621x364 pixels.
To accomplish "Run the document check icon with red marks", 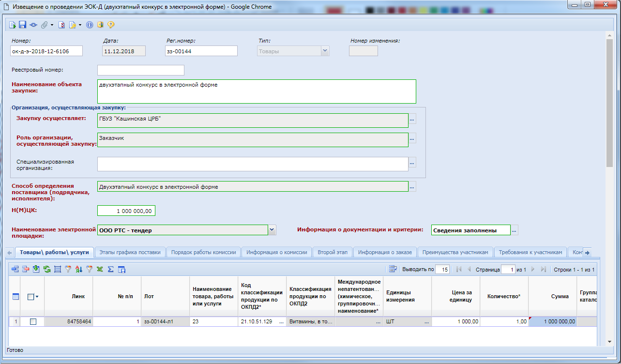I will 61,24.
